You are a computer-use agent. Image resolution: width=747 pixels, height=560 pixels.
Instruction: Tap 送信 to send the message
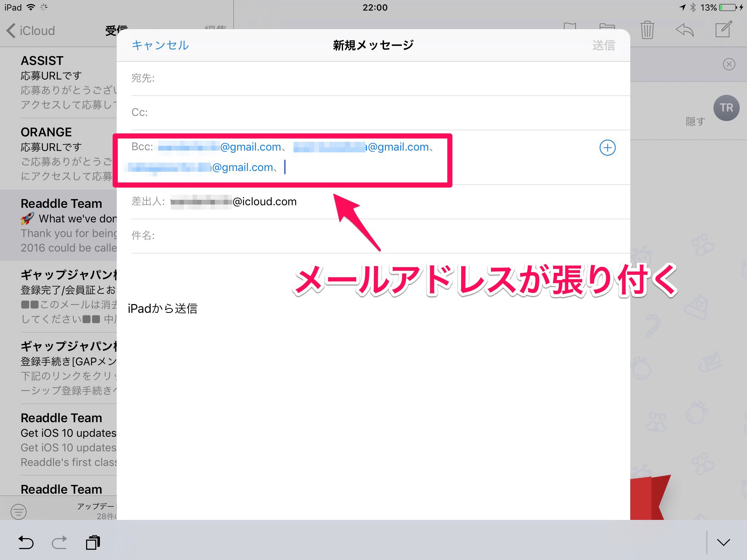pyautogui.click(x=603, y=45)
